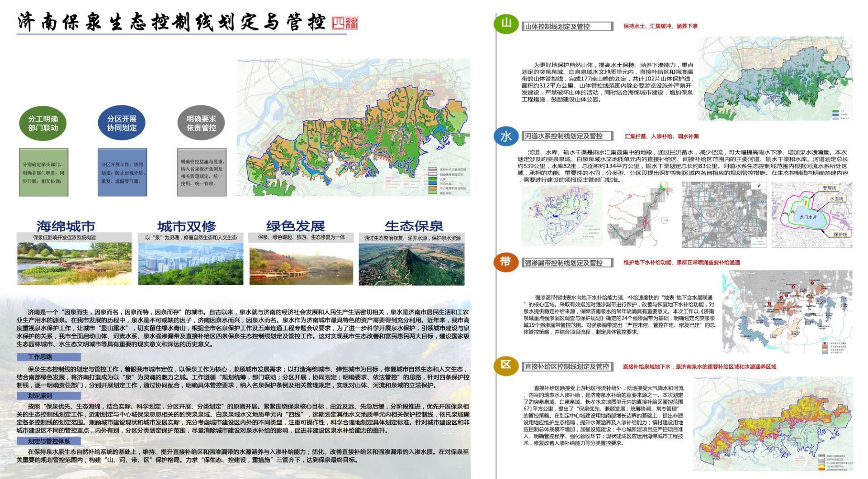The height and width of the screenshot is (479, 868).
Task: Click the 海绵城市 heading
Action: pos(66,226)
